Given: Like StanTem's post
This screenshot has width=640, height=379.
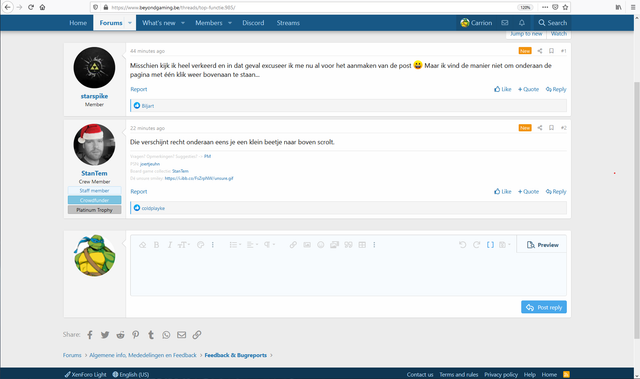Looking at the screenshot, I should [x=502, y=192].
